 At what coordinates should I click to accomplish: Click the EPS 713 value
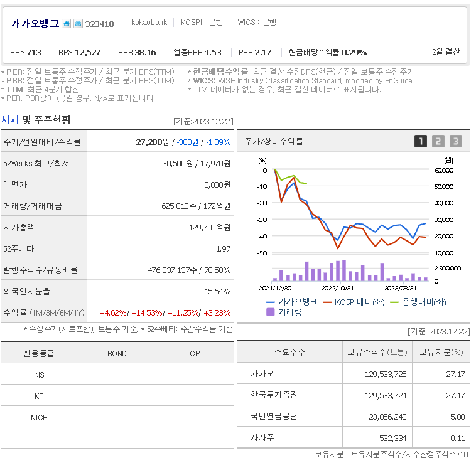pos(26,53)
